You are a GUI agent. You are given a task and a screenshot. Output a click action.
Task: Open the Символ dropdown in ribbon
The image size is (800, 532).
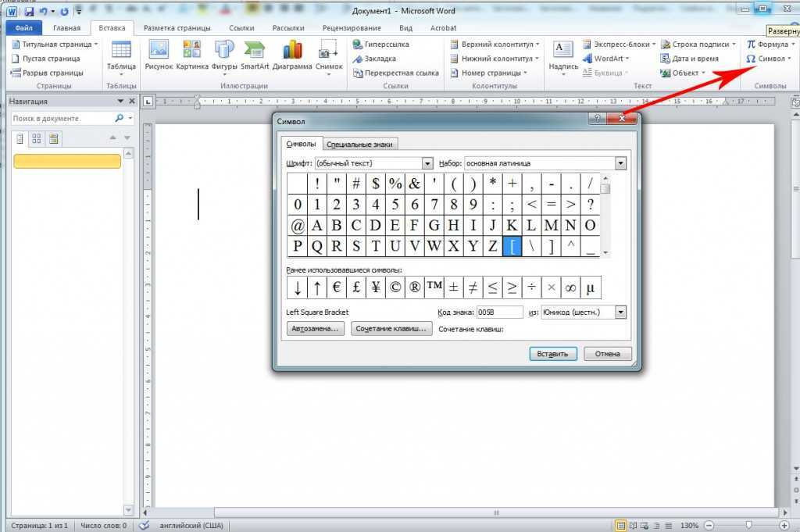click(x=769, y=59)
